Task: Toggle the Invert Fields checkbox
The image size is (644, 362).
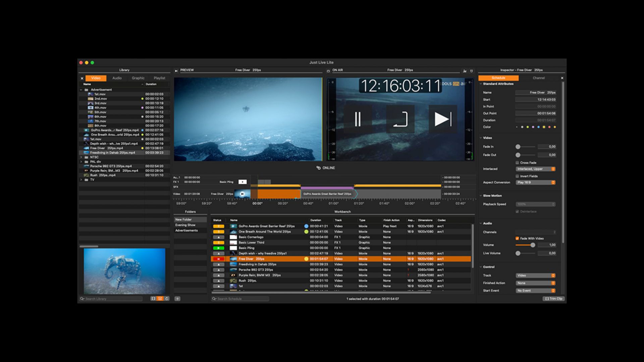Action: coord(517,176)
